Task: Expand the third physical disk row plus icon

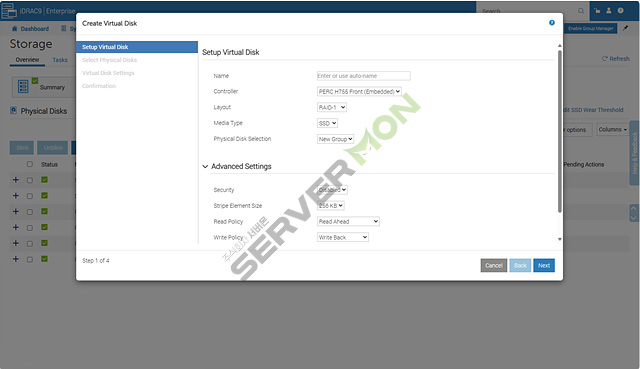Action: pos(16,211)
